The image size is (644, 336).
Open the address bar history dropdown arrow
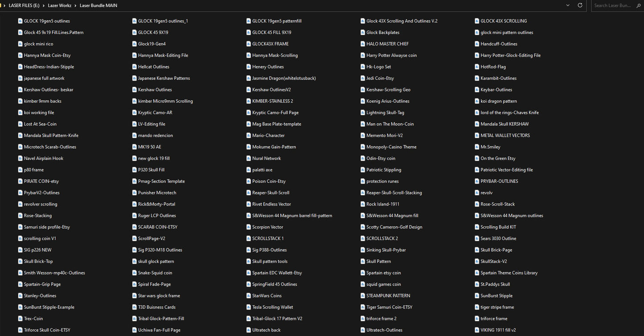tap(568, 5)
